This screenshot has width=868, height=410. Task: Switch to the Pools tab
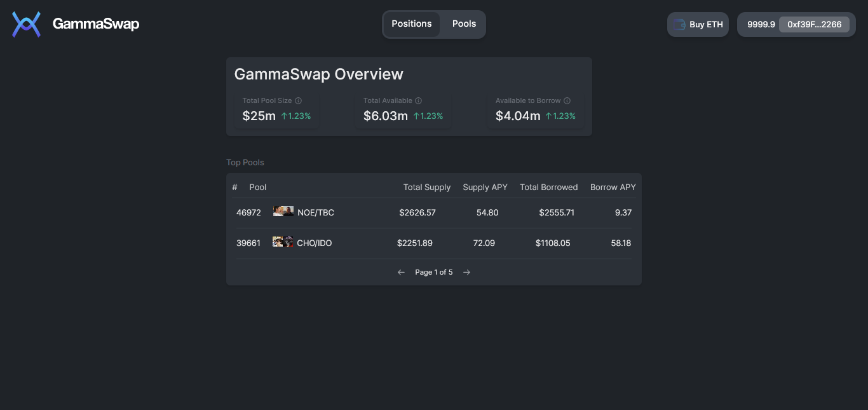pos(464,24)
